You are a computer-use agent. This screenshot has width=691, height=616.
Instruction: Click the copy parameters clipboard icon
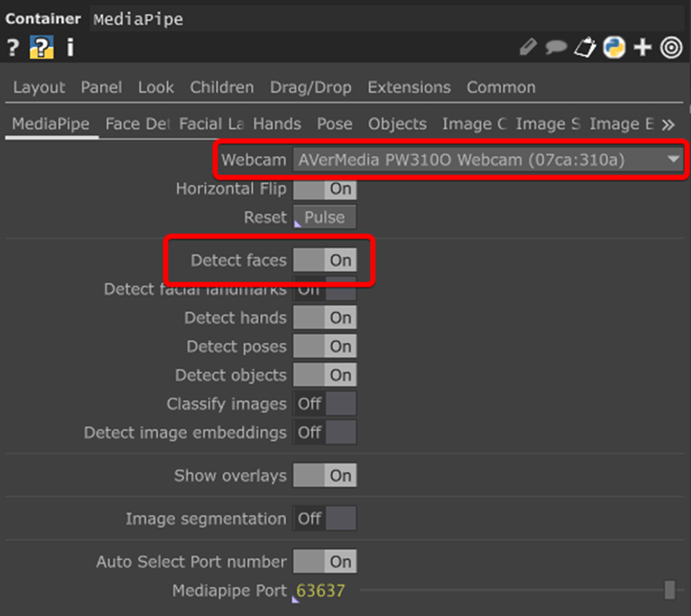tap(586, 48)
